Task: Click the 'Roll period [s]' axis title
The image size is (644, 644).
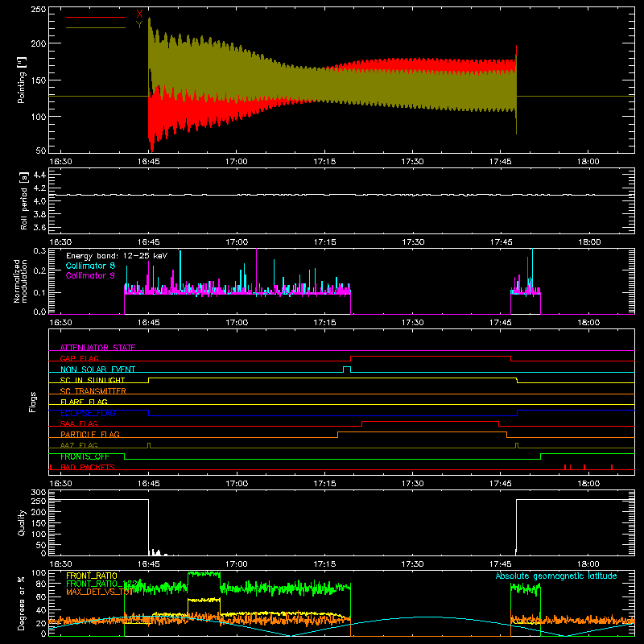Action: 24,200
